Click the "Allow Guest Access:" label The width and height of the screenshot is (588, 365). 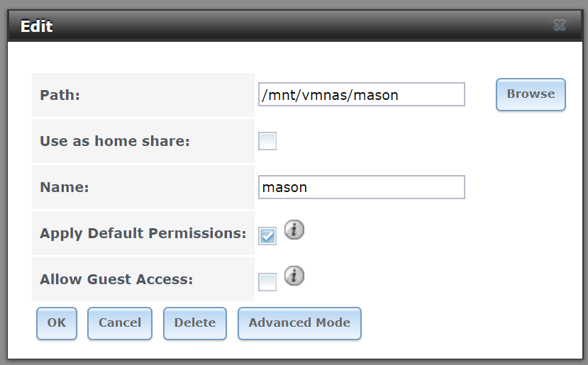(x=116, y=279)
